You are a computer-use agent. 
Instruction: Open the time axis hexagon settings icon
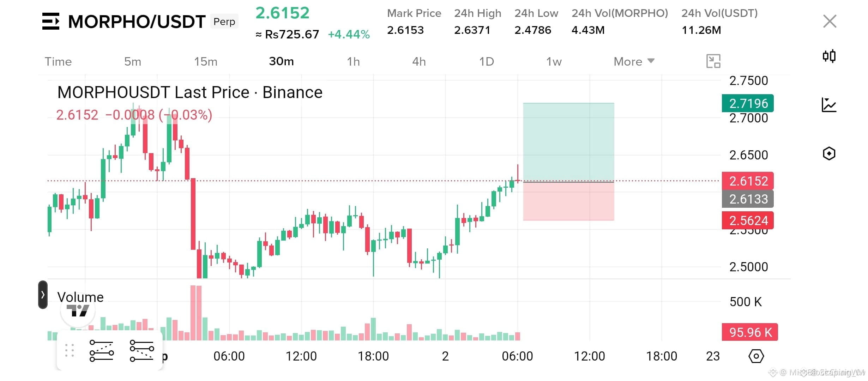tap(756, 356)
